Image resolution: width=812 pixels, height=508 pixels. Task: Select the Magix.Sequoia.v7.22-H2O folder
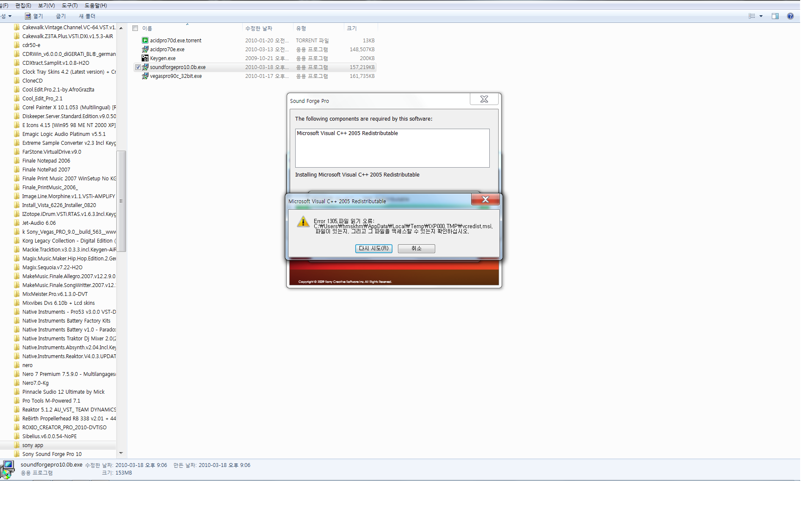52,267
